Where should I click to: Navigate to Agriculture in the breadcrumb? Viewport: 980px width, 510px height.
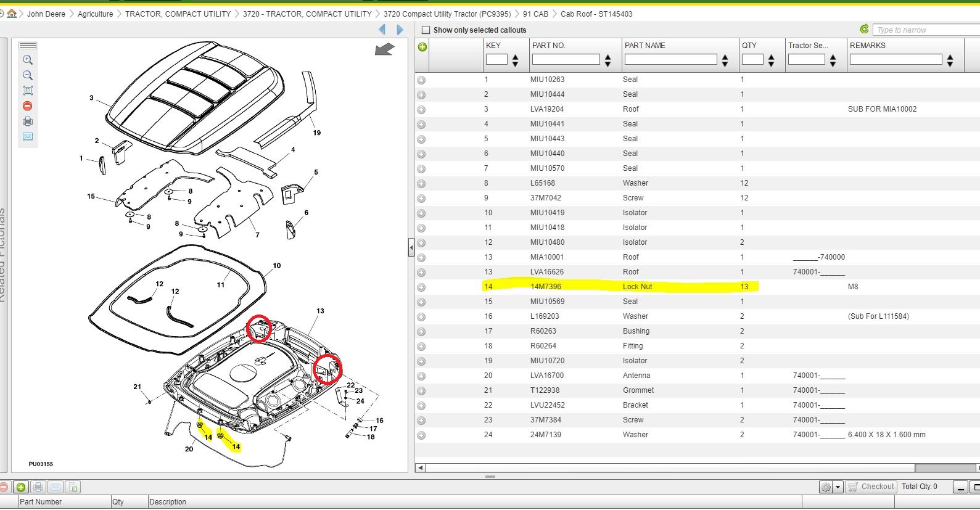click(95, 14)
